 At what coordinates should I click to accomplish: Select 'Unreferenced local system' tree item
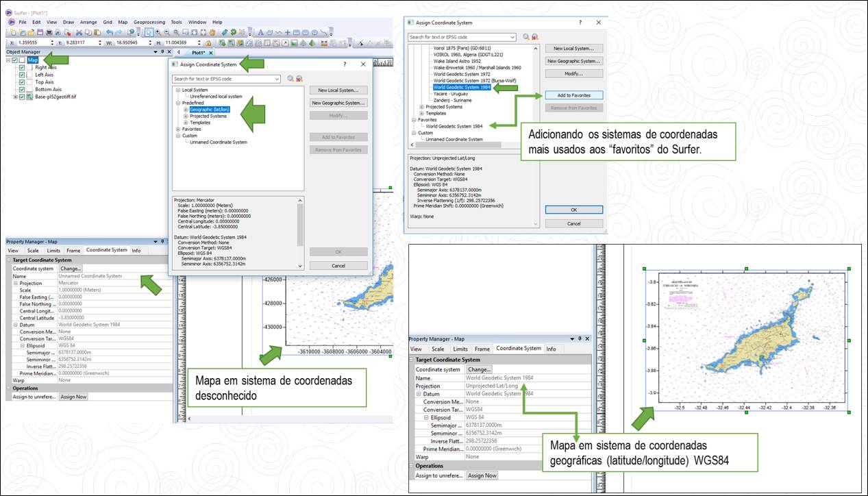click(216, 97)
